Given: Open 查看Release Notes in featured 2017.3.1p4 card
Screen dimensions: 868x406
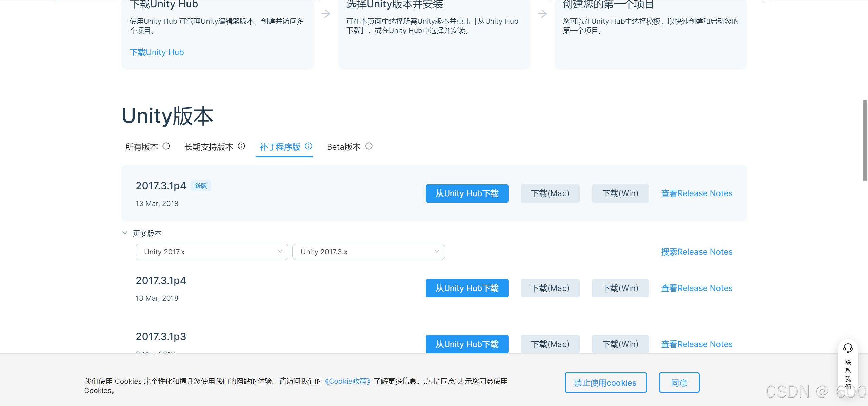Looking at the screenshot, I should [x=697, y=193].
